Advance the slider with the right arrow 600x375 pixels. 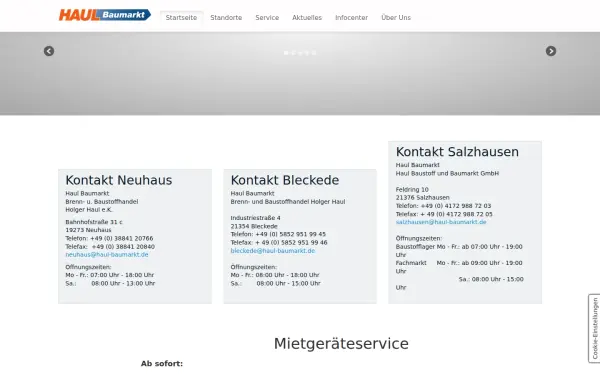[551, 51]
